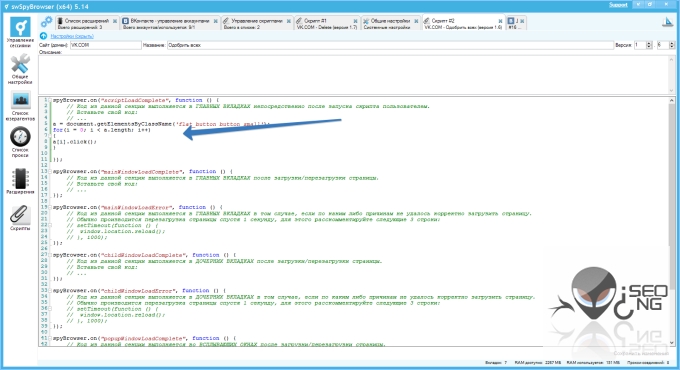680x370 pixels.
Task: Click the window.location.reload() comment at line 24
Action: point(116,231)
